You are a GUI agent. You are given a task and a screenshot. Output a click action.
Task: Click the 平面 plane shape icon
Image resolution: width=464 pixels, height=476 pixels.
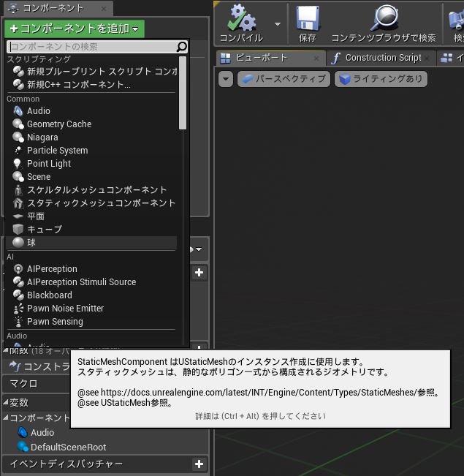pos(18,216)
